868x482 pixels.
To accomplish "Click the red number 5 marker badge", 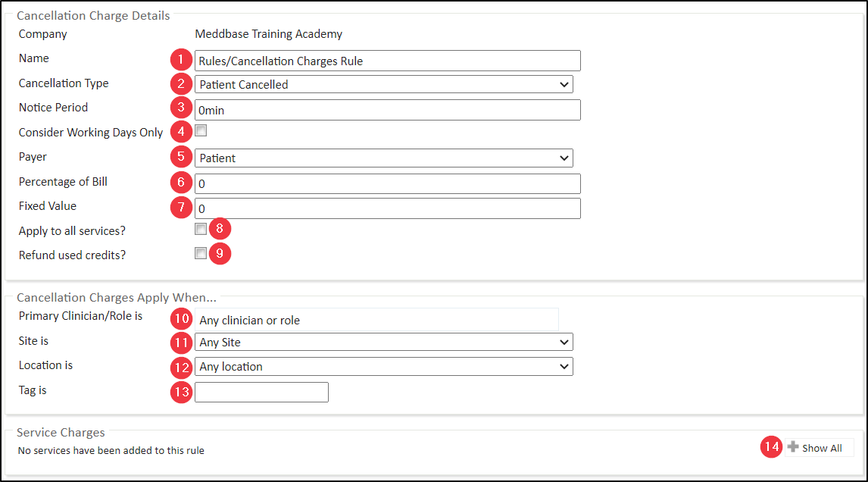I will [180, 157].
